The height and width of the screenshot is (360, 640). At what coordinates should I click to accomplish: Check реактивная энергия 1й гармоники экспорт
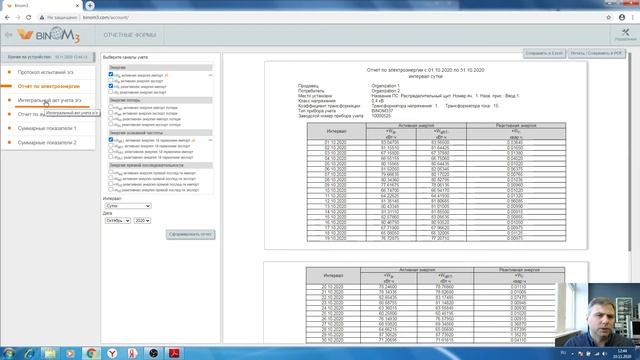[111, 157]
